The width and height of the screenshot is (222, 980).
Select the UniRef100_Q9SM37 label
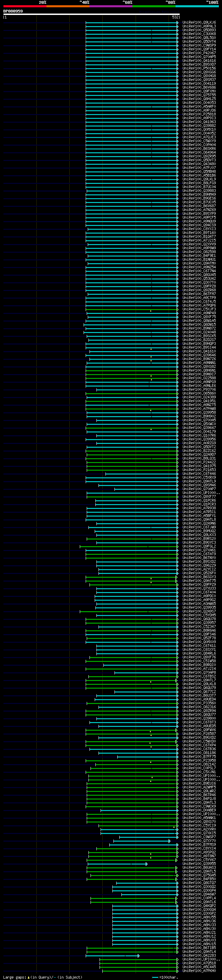(199, 80)
